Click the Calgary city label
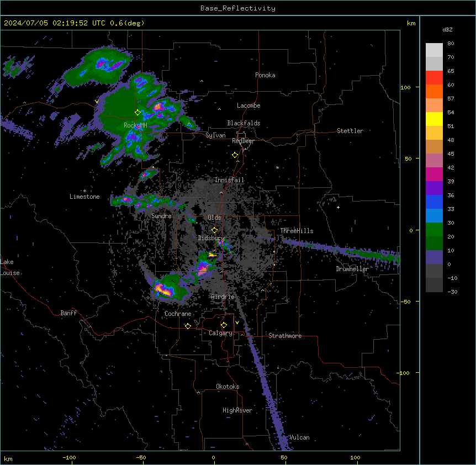Screen dimensions: 476x465 [x=220, y=333]
